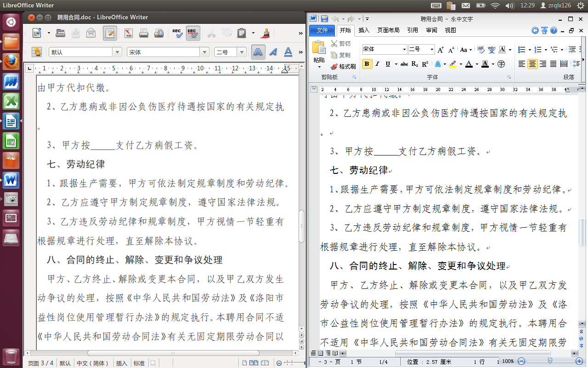Align text right in Yozo paragraph group
The height and width of the screenshot is (368, 588).
543,64
